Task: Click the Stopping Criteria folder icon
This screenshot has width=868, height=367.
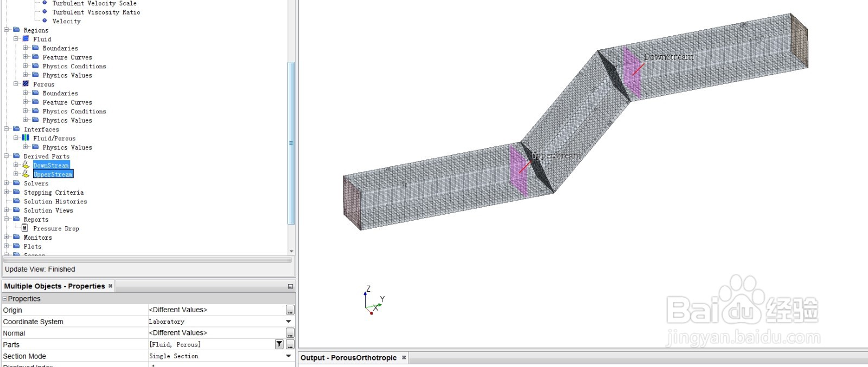Action: pyautogui.click(x=16, y=192)
